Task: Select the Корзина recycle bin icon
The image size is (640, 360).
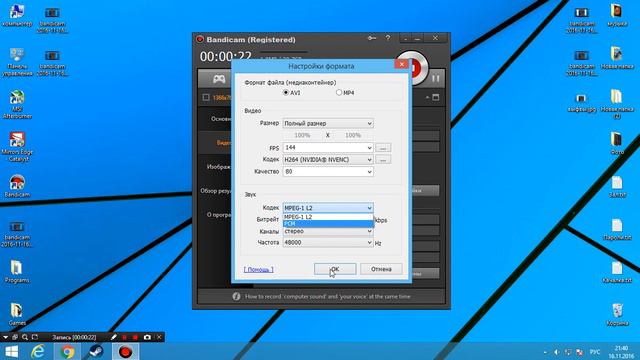Action: coord(617,314)
